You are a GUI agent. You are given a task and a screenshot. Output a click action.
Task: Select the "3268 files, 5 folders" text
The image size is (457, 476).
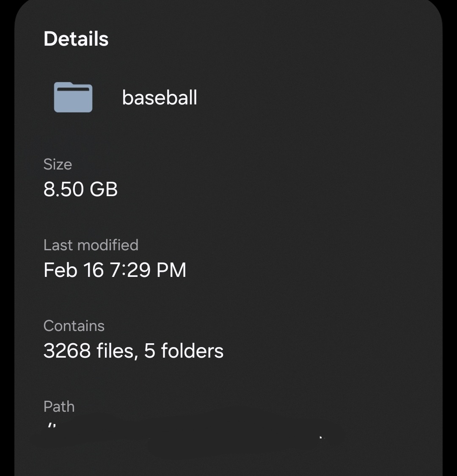coord(133,351)
